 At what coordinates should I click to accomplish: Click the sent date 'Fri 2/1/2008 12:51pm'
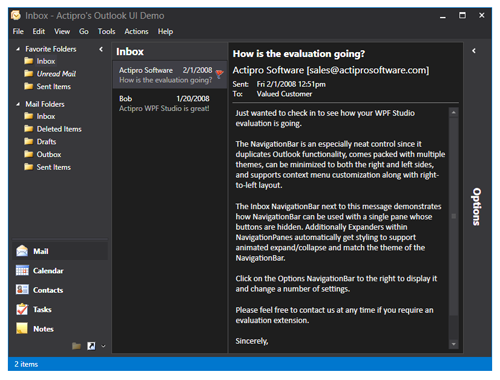(291, 84)
